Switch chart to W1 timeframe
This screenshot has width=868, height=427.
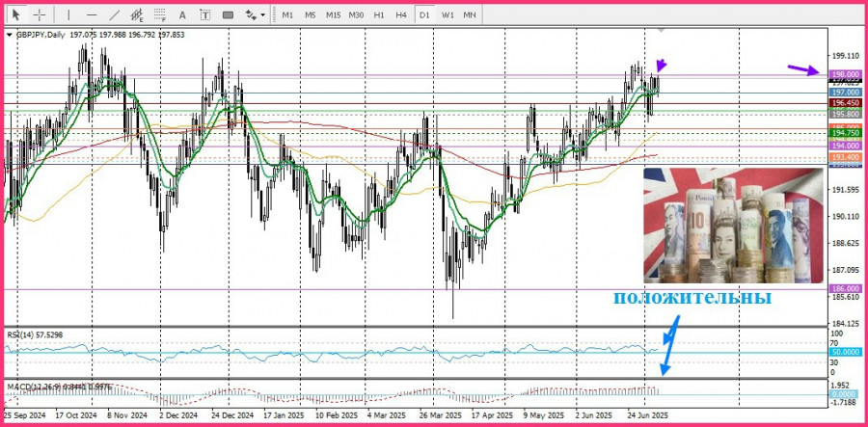(448, 14)
